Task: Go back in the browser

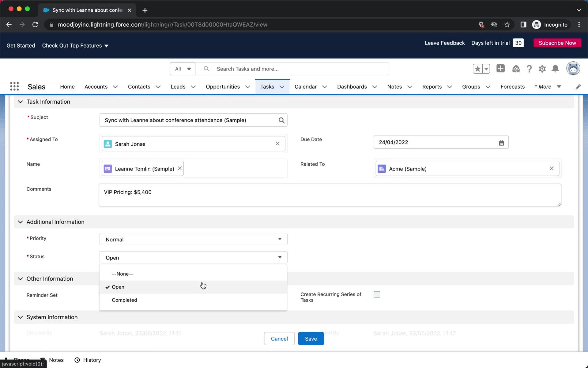Action: (9, 25)
